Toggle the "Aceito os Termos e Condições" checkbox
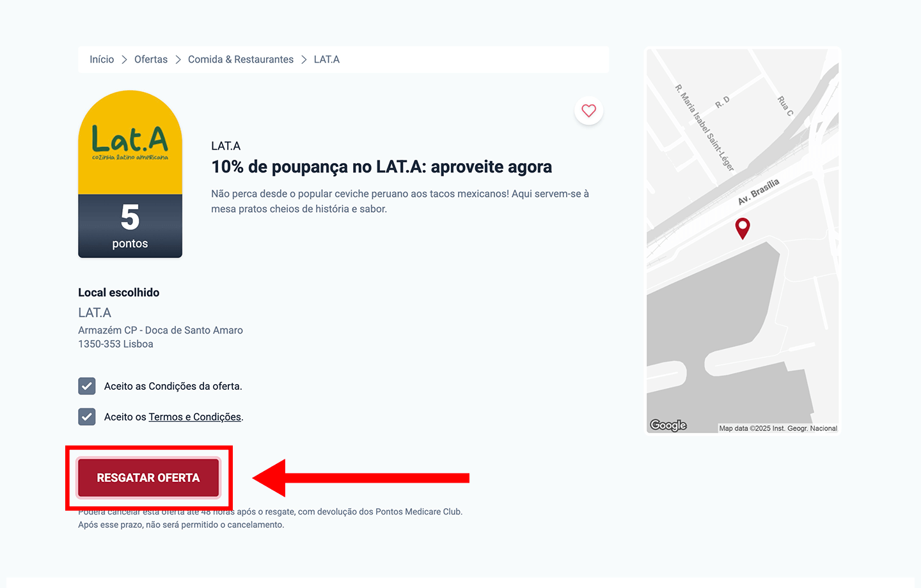The height and width of the screenshot is (588, 921). click(86, 417)
